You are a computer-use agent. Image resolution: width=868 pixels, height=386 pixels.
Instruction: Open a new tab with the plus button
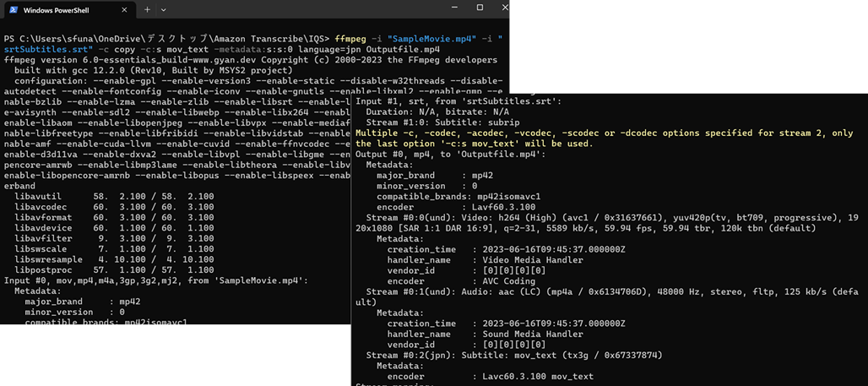[x=147, y=10]
